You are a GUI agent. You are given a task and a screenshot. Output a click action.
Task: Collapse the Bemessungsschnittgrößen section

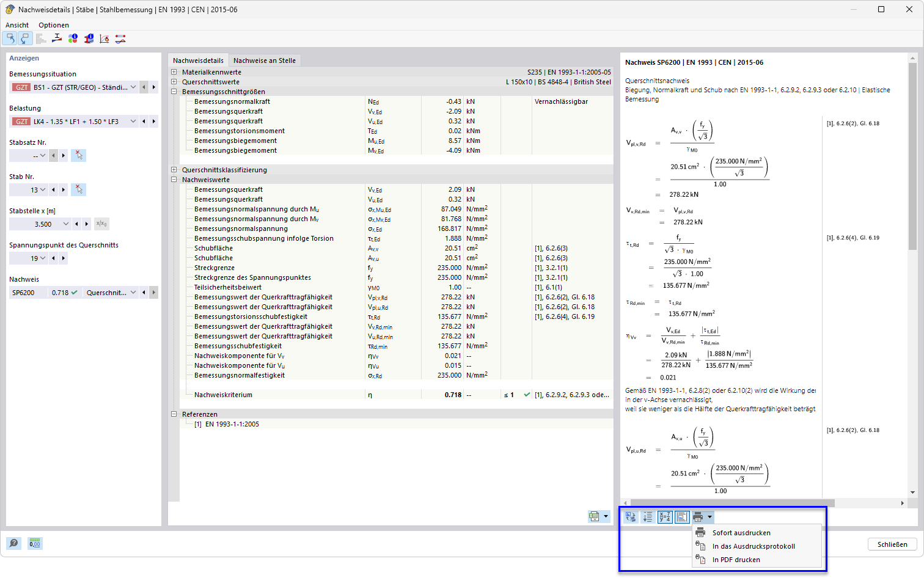[x=174, y=92]
